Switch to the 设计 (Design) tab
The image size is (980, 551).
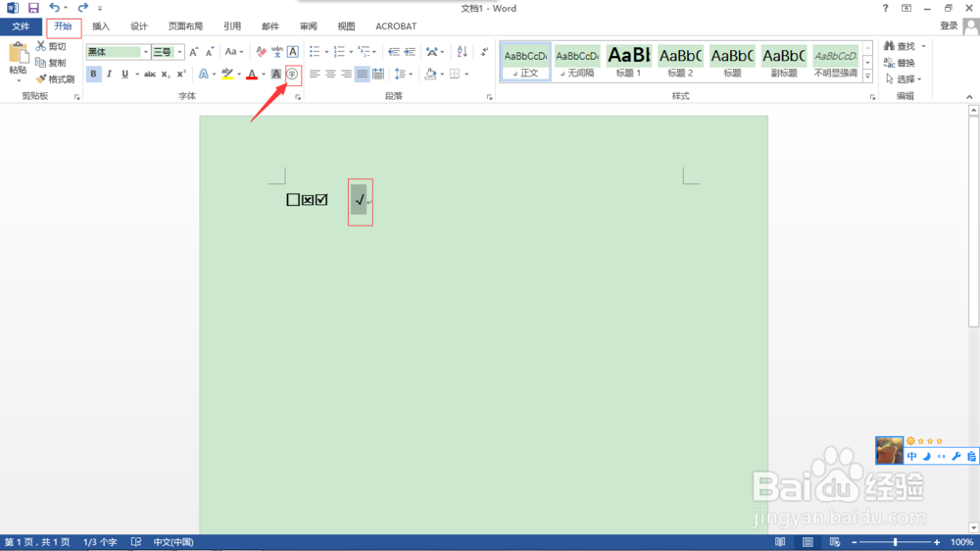pos(139,26)
